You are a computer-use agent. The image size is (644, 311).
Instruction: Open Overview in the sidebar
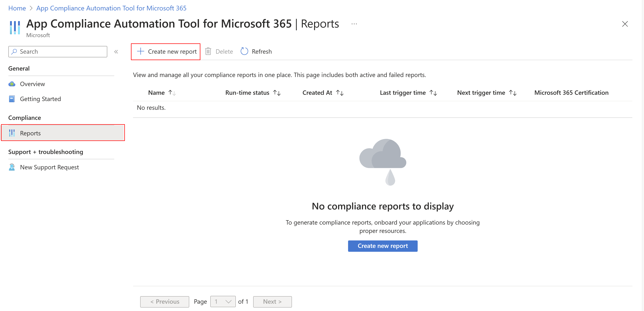[32, 84]
